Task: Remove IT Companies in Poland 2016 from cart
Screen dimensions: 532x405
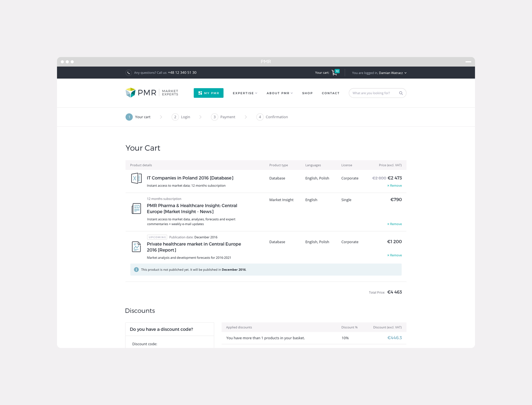Action: point(394,186)
